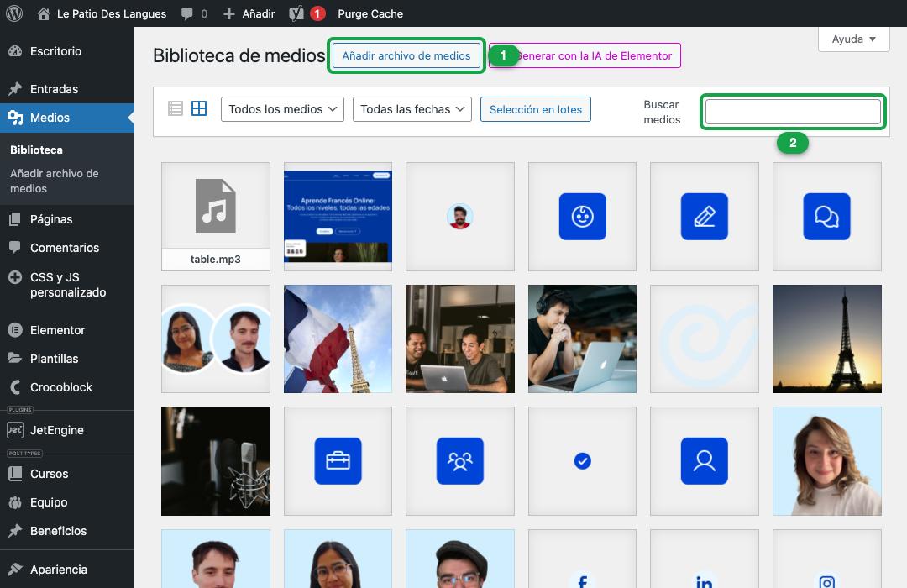The width and height of the screenshot is (907, 588).
Task: Click the Apariencia brush icon
Action: tap(15, 569)
